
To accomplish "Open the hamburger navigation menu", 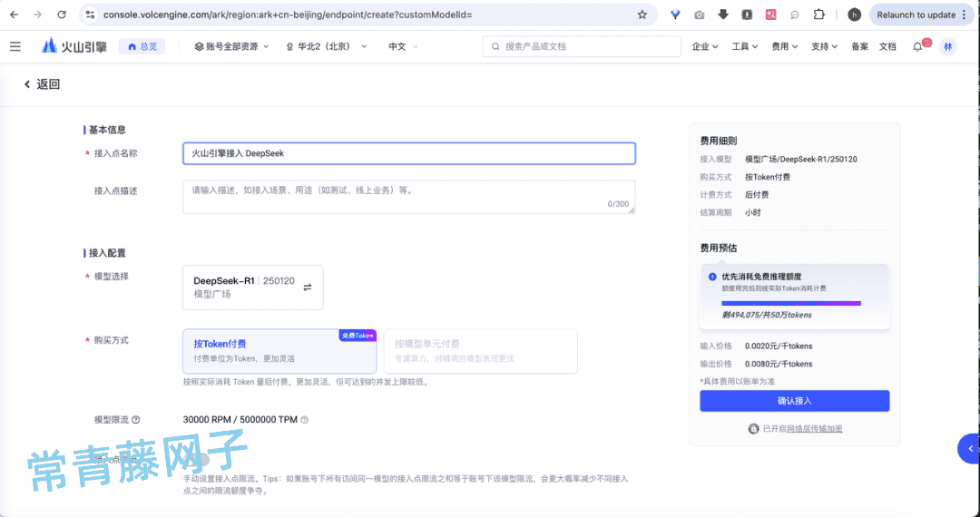I will pos(15,46).
